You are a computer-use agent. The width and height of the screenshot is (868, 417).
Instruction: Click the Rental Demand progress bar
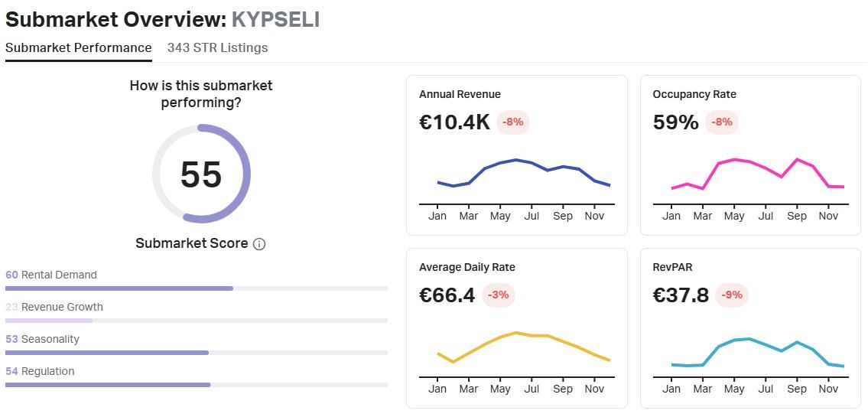tap(196, 288)
